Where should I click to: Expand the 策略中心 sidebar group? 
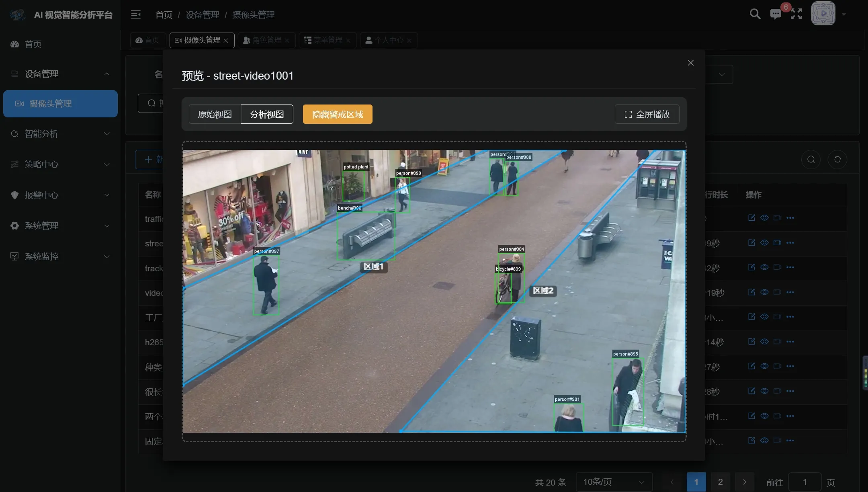(x=60, y=164)
